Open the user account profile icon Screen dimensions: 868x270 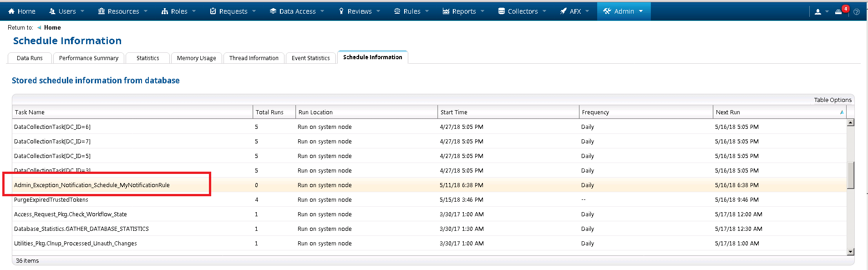pyautogui.click(x=818, y=12)
